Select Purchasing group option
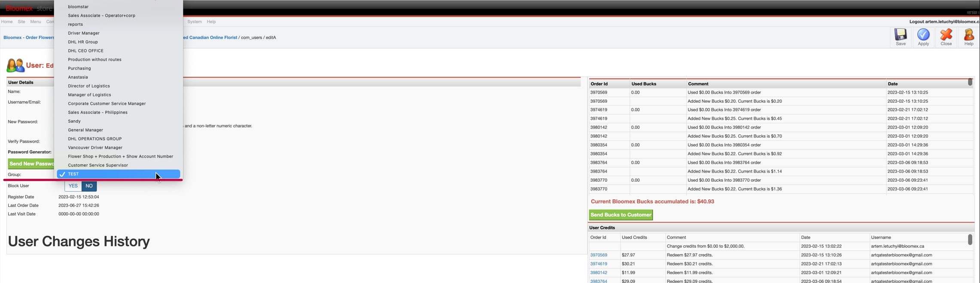 (79, 68)
